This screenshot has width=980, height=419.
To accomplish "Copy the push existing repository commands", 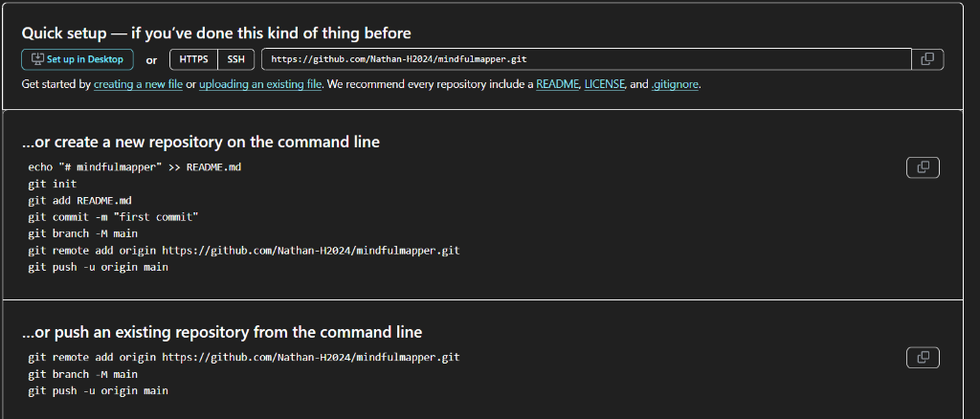I will point(923,358).
